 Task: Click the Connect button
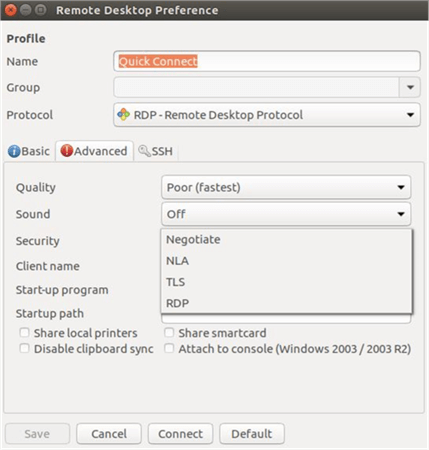[x=180, y=434]
